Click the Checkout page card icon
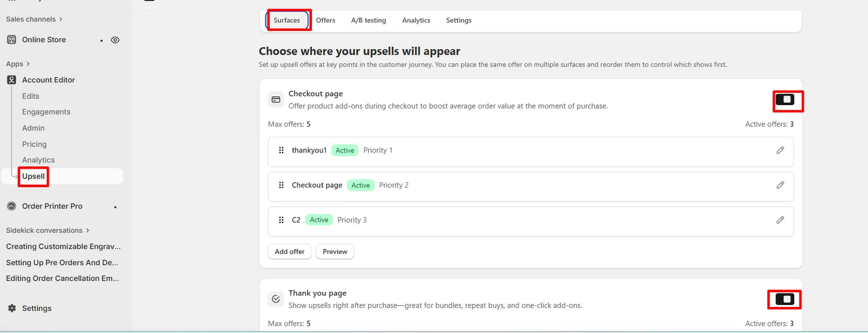 tap(276, 99)
